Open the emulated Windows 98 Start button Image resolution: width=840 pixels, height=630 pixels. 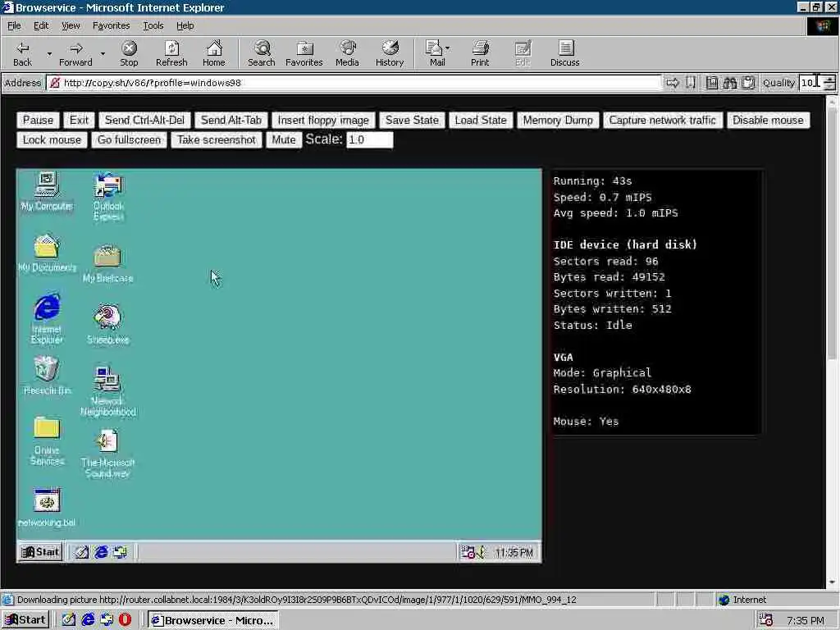(41, 552)
